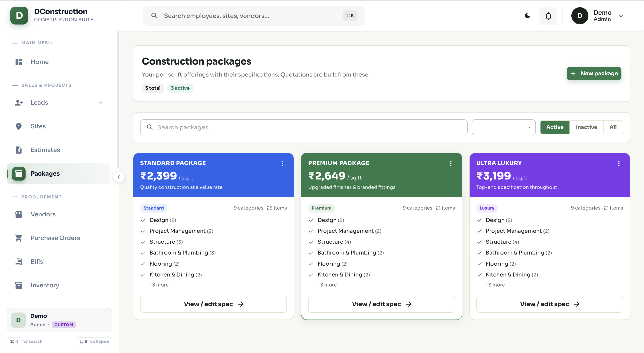Click the Inventory archive icon

pyautogui.click(x=19, y=285)
